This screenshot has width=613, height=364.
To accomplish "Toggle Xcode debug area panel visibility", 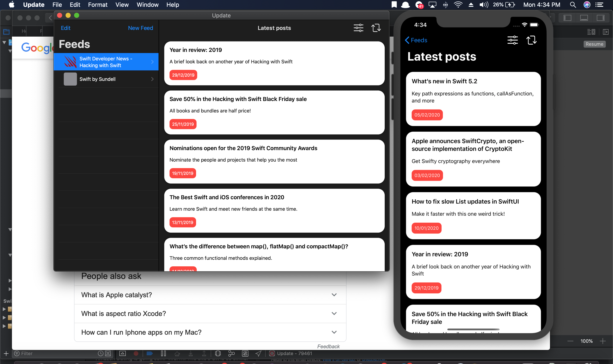I will click(x=584, y=18).
